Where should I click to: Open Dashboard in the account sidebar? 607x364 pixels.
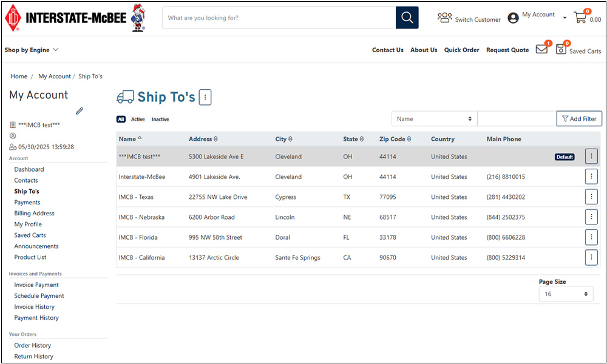(x=29, y=169)
